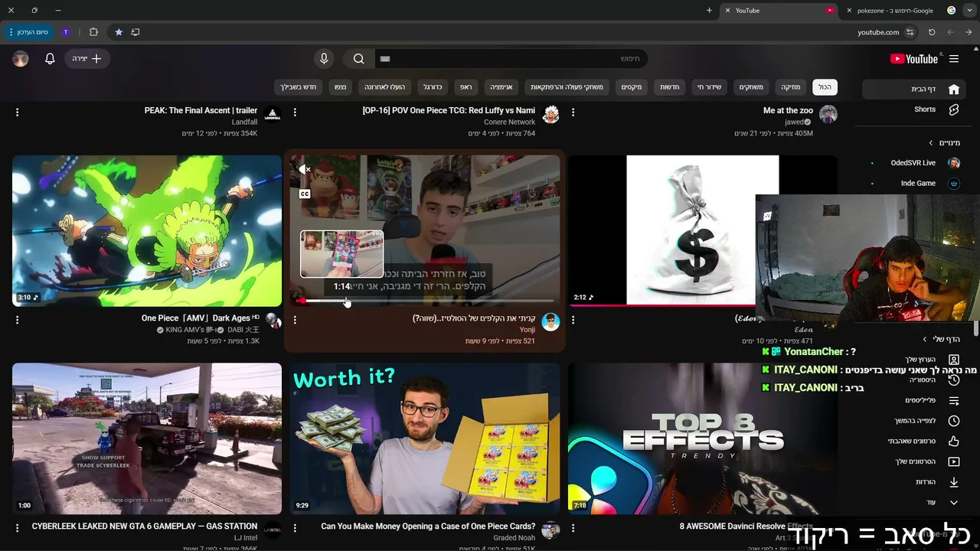Select the הועלו לאחרונה filter chip
The image size is (980, 551).
[x=384, y=87]
